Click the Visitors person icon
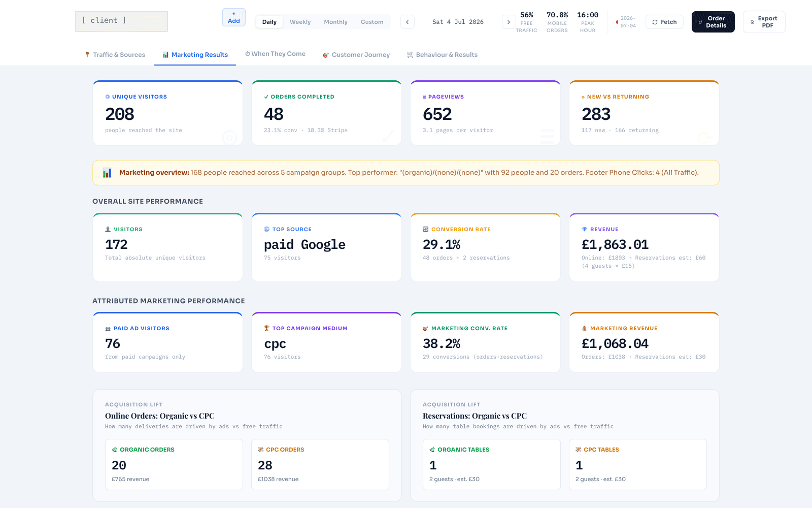Screen dimensions: 812x508 [x=108, y=229]
